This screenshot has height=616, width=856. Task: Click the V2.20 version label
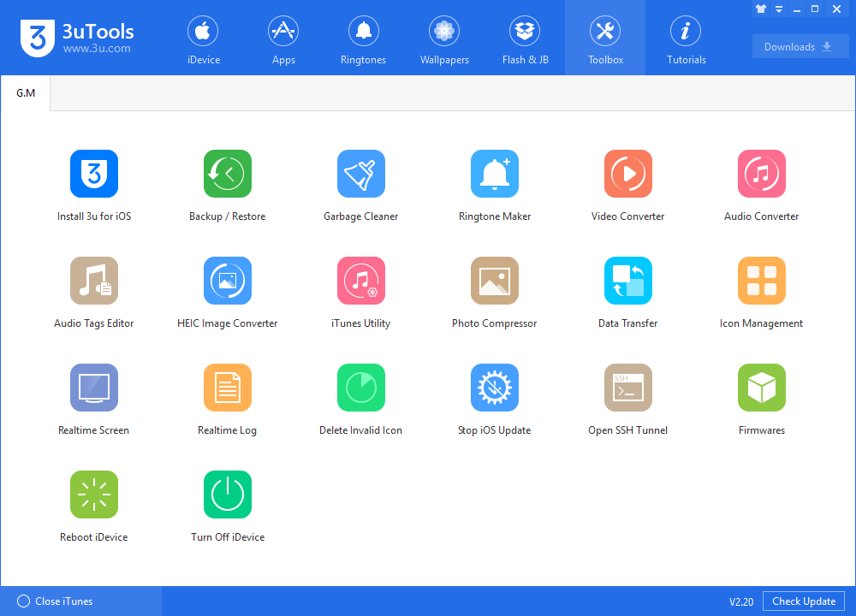(x=740, y=601)
